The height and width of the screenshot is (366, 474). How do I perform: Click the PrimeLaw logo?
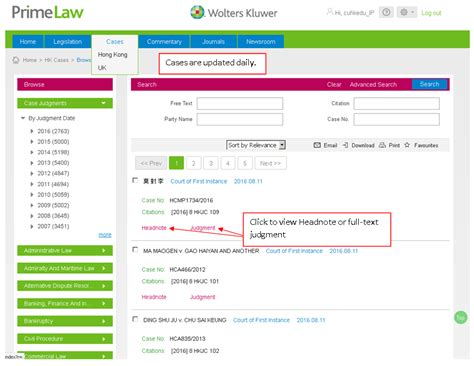(x=47, y=13)
